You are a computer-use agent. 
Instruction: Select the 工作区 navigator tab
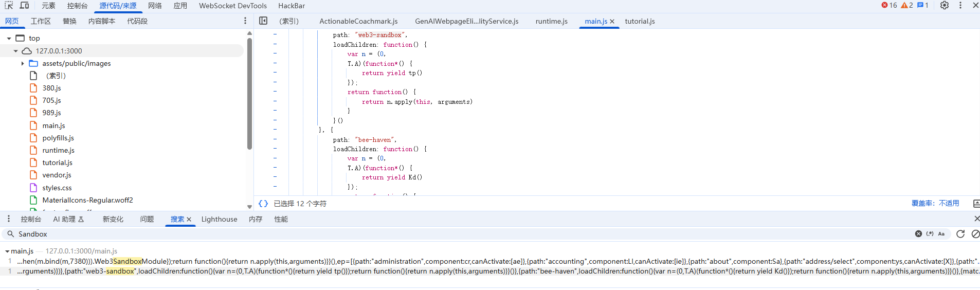click(x=41, y=21)
